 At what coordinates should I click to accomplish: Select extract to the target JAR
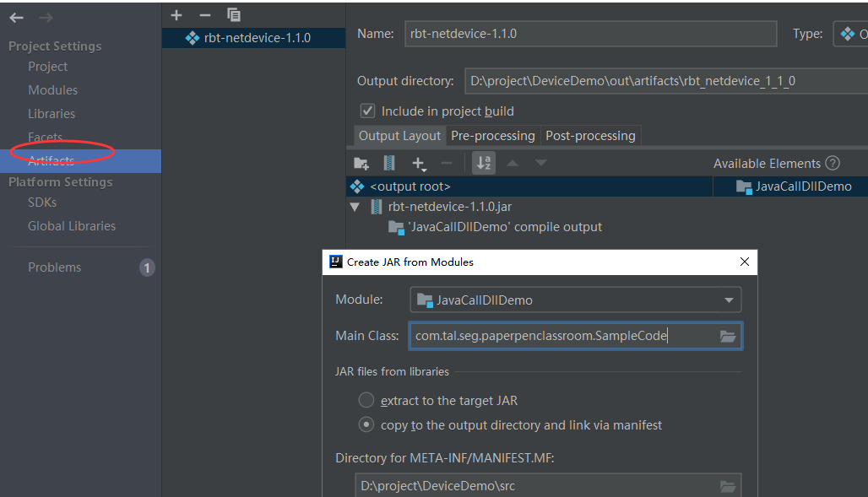[x=366, y=400]
